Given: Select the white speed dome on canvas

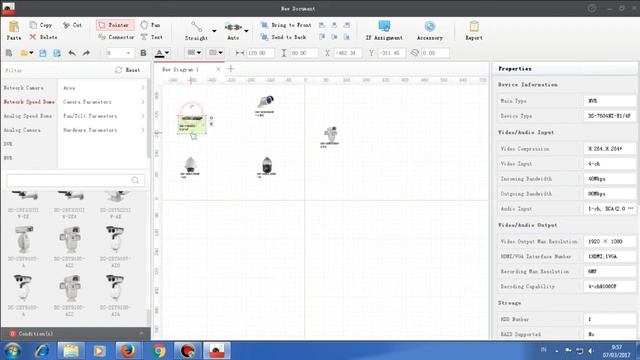Looking at the screenshot, I should coord(190,164).
